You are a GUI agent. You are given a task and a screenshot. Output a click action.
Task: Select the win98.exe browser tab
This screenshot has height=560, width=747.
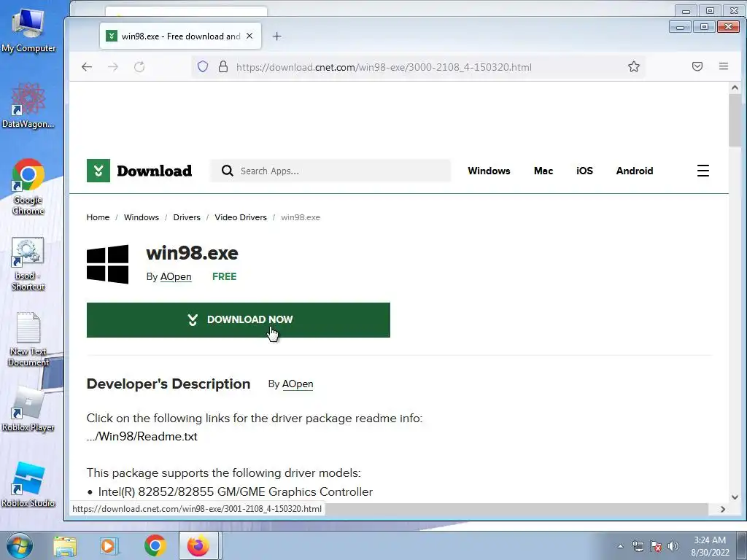181,36
